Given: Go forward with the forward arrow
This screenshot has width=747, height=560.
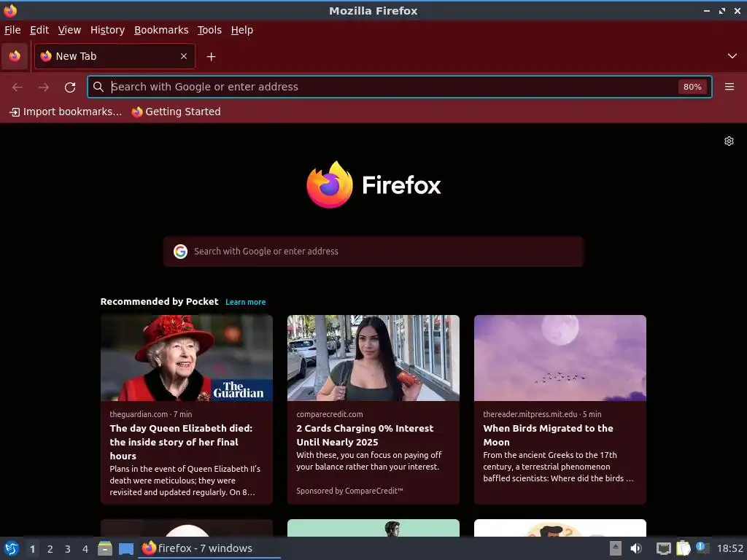Looking at the screenshot, I should (x=44, y=87).
